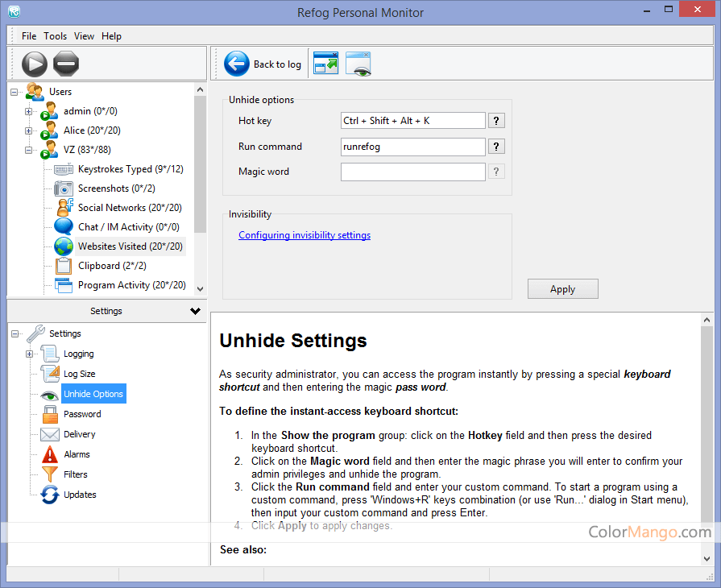This screenshot has width=721, height=588.
Task: Stop monitoring with the stop button
Action: click(66, 64)
